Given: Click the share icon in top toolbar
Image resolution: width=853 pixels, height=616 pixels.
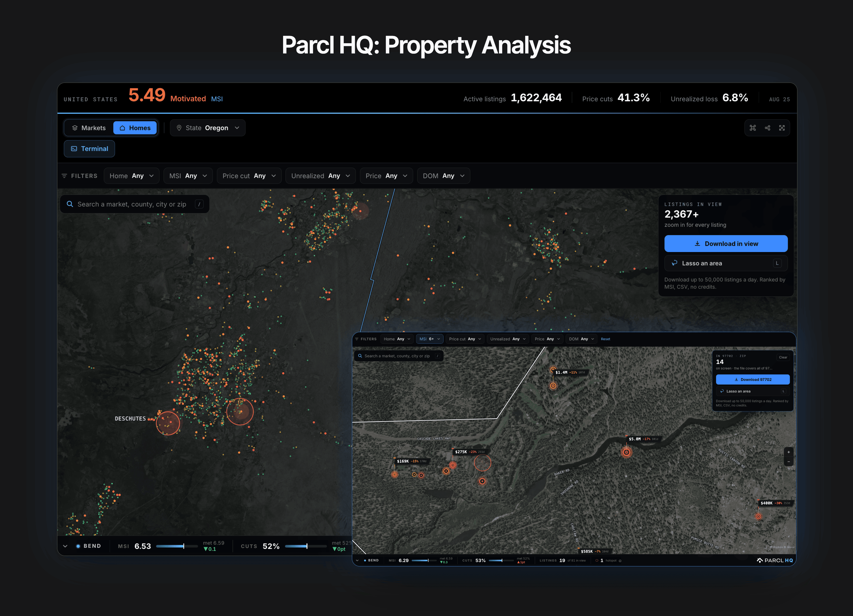Looking at the screenshot, I should [x=767, y=128].
